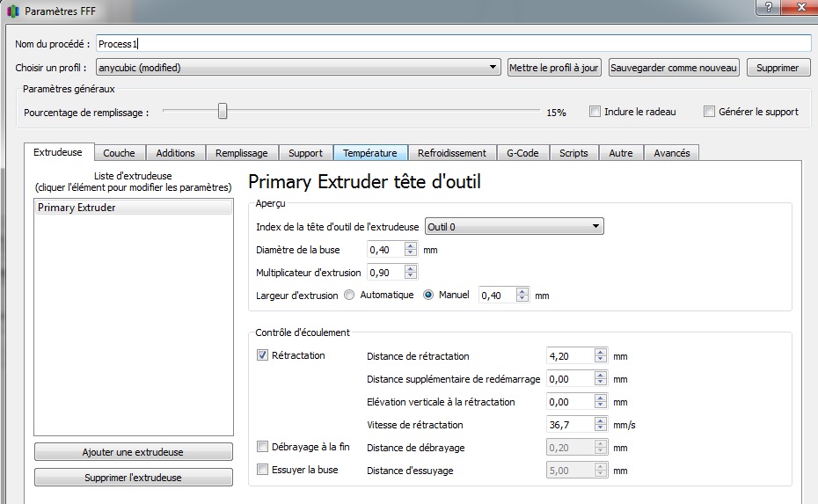Image resolution: width=818 pixels, height=504 pixels.
Task: Open the Scripts tab
Action: point(573,153)
